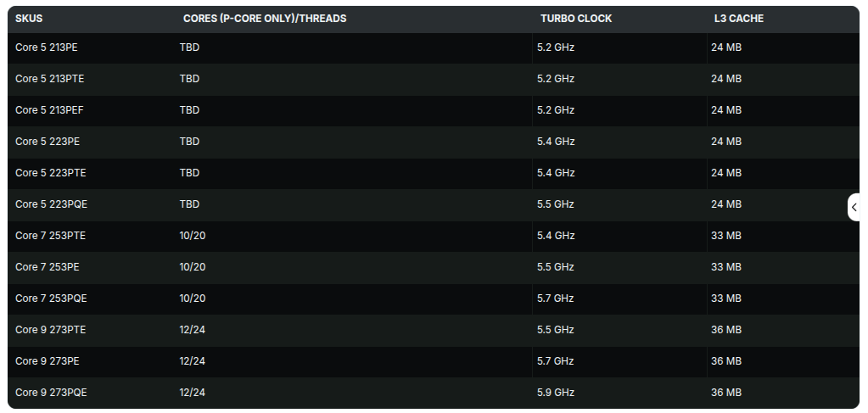Select the Core 5 213PTE SKU cell
This screenshot has width=868, height=413.
(50, 79)
